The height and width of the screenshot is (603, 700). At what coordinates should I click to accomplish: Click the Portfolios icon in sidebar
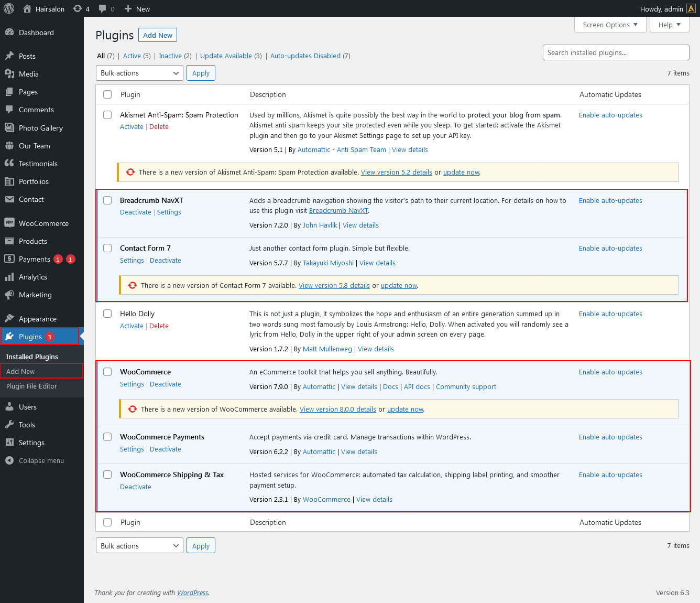point(9,181)
